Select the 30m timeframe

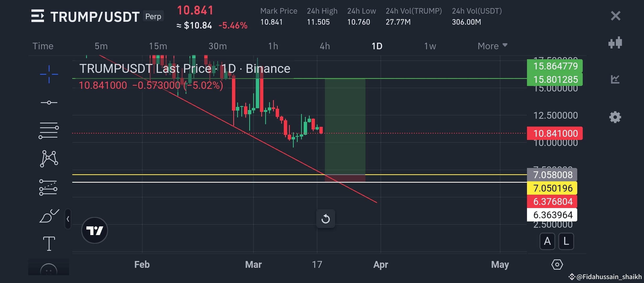(x=218, y=46)
